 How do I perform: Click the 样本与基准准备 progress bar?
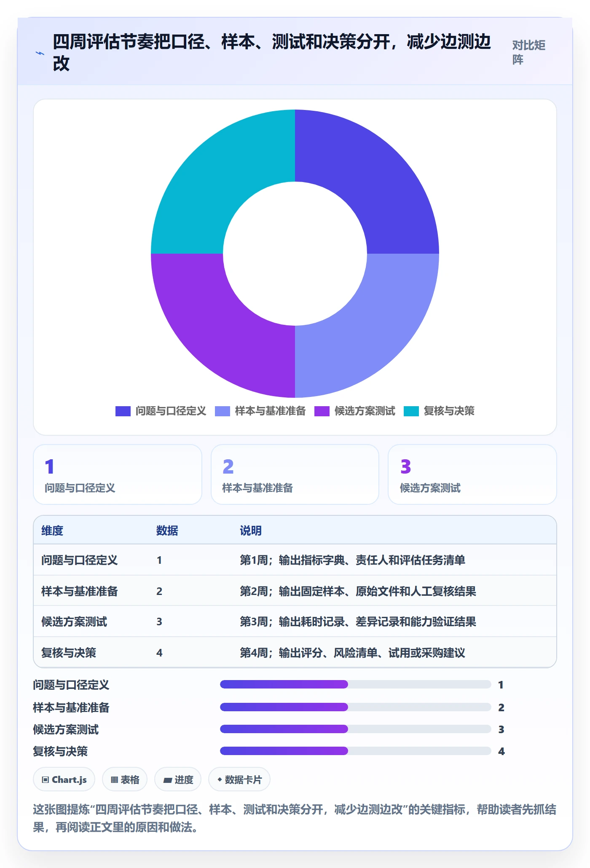(356, 707)
